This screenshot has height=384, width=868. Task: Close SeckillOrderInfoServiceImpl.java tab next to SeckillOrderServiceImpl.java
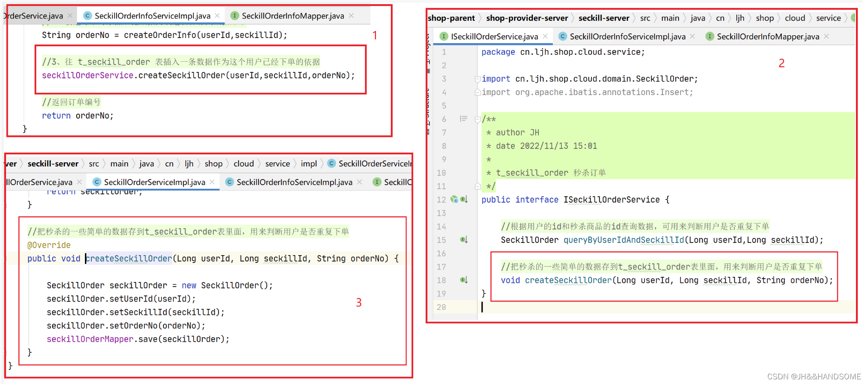pos(359,182)
